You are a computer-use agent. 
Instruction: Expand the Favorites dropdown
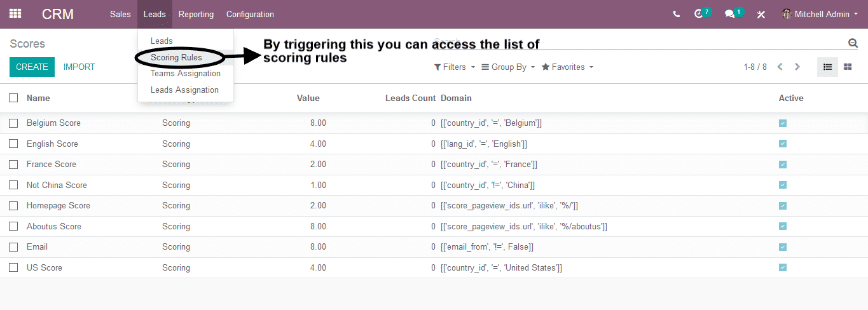pos(567,67)
